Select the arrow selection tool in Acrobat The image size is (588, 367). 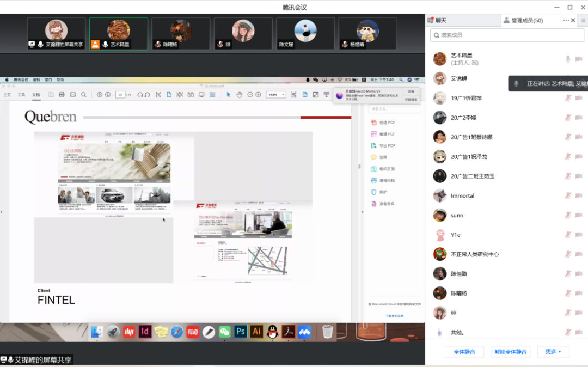point(228,95)
